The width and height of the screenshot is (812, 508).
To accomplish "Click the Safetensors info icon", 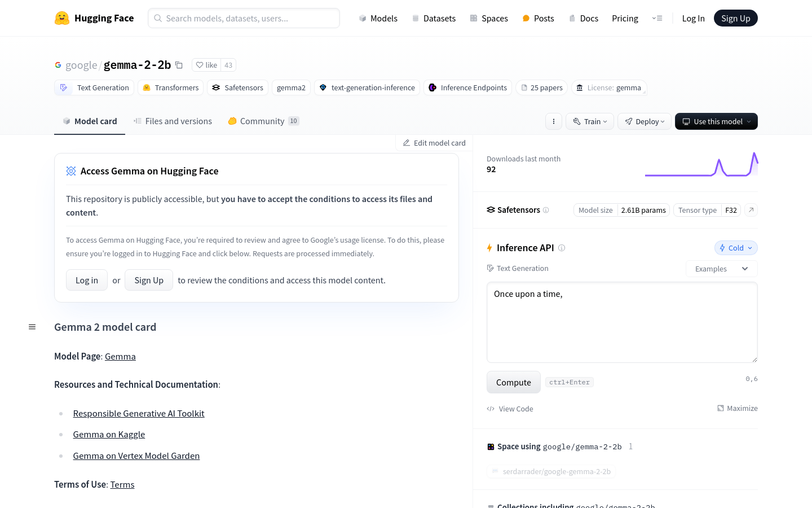I will click(x=546, y=210).
